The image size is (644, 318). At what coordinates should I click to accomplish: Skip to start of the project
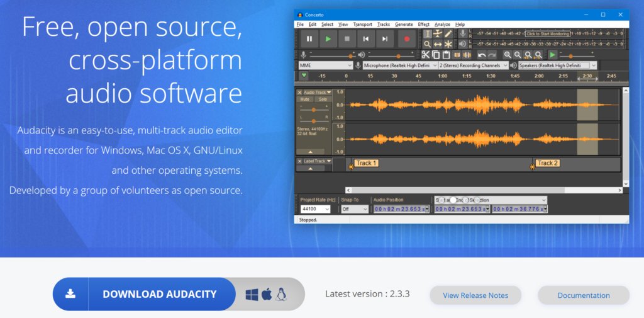[x=366, y=39]
